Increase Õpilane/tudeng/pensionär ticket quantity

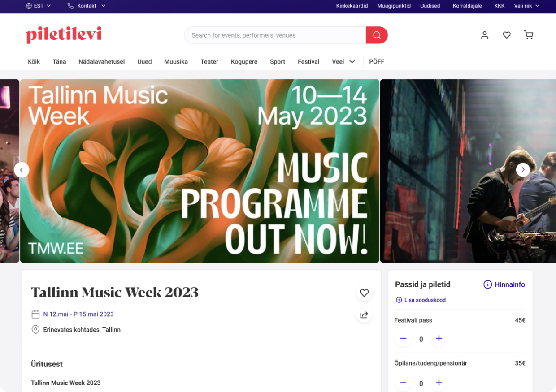[439, 383]
